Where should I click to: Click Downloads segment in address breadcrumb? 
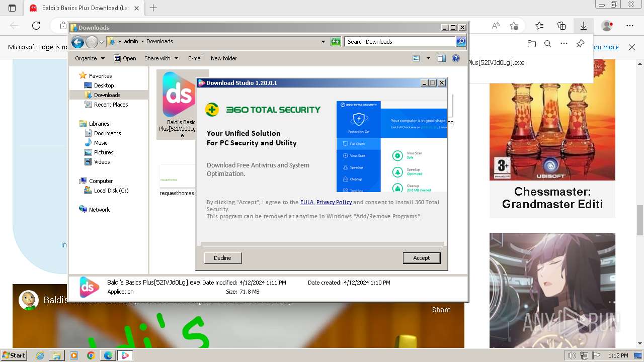pyautogui.click(x=159, y=42)
